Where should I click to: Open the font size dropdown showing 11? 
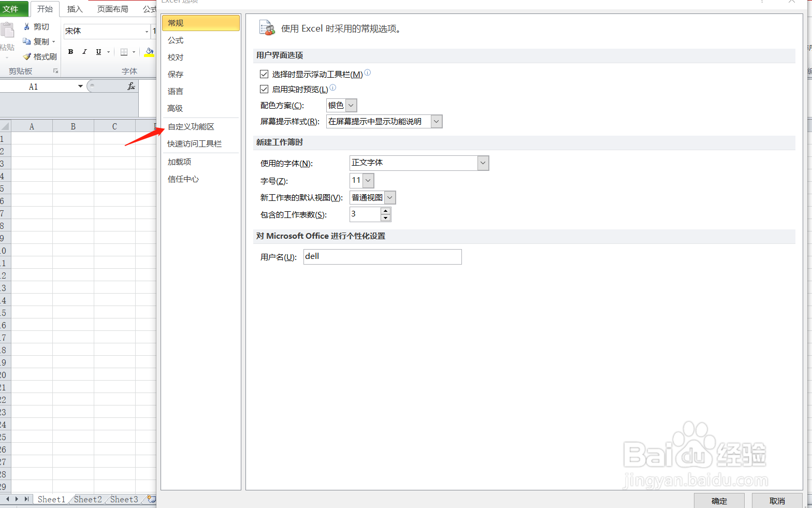tap(368, 180)
